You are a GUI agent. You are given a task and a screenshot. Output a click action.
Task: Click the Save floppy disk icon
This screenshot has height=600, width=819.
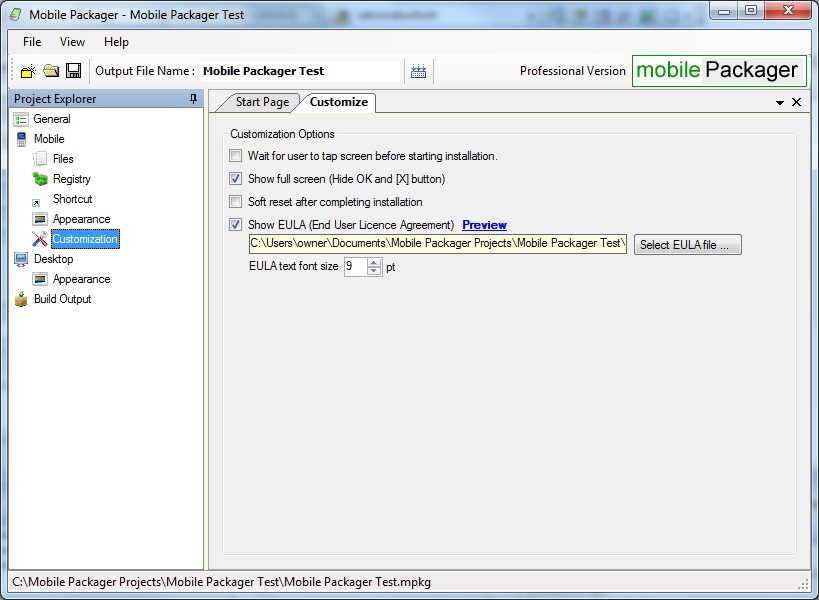[x=73, y=70]
